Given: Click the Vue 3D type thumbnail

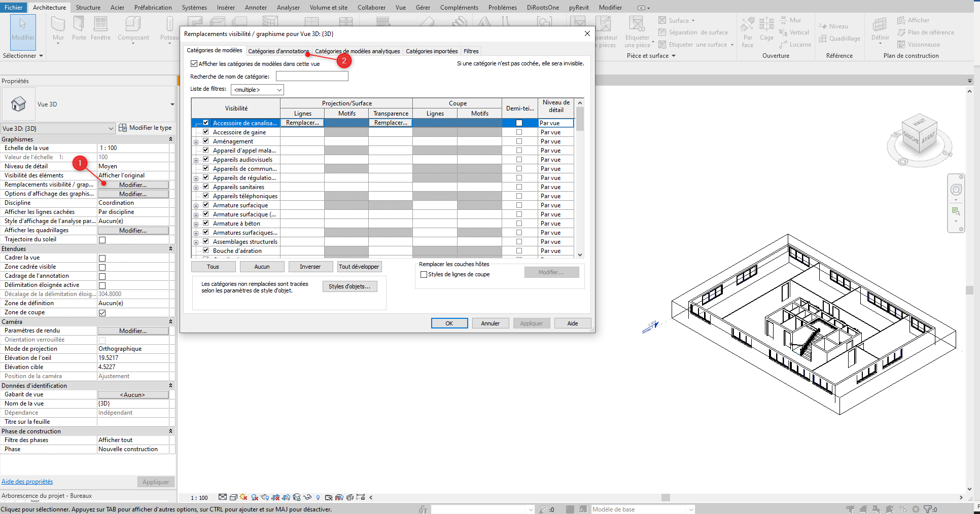Looking at the screenshot, I should (x=19, y=104).
